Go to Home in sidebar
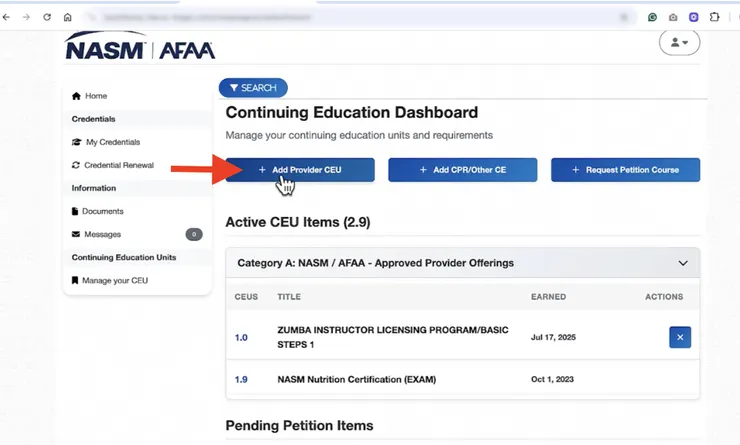This screenshot has height=445, width=740. point(96,96)
